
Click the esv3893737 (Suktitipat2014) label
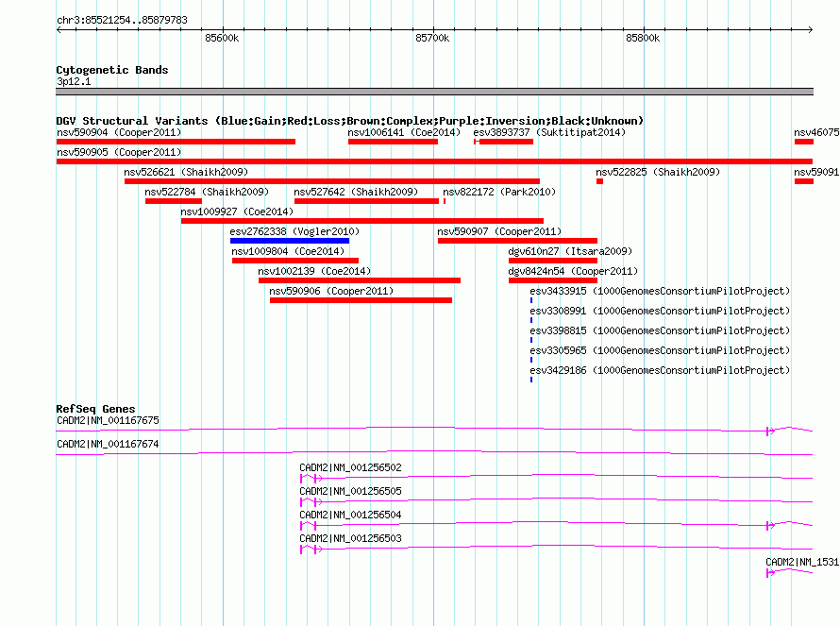coord(549,132)
